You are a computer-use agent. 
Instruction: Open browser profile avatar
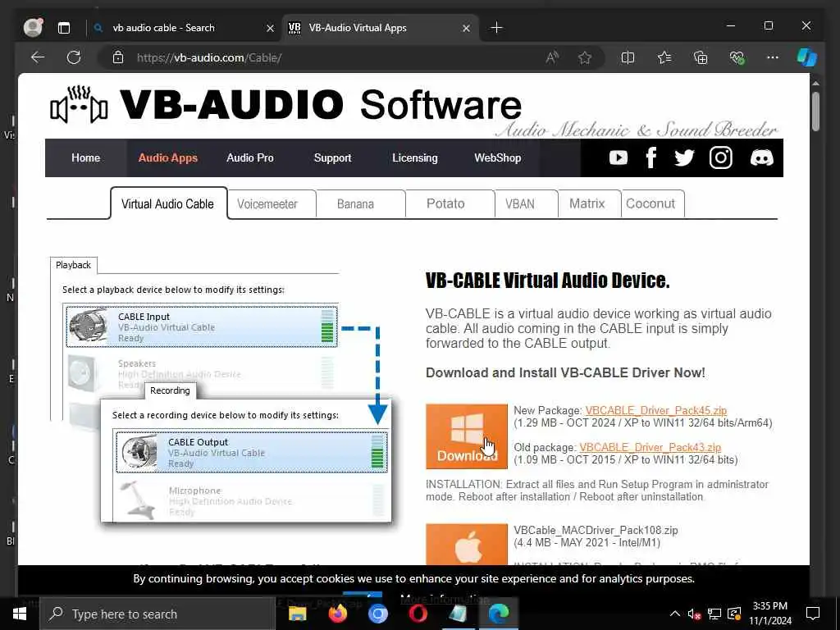33,27
